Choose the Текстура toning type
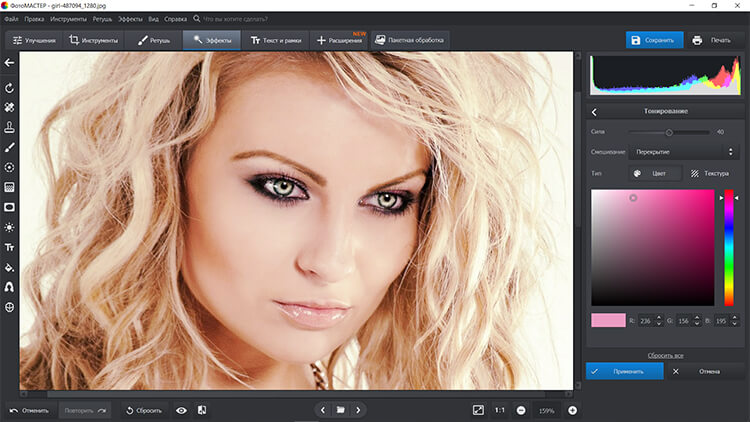 [x=710, y=173]
